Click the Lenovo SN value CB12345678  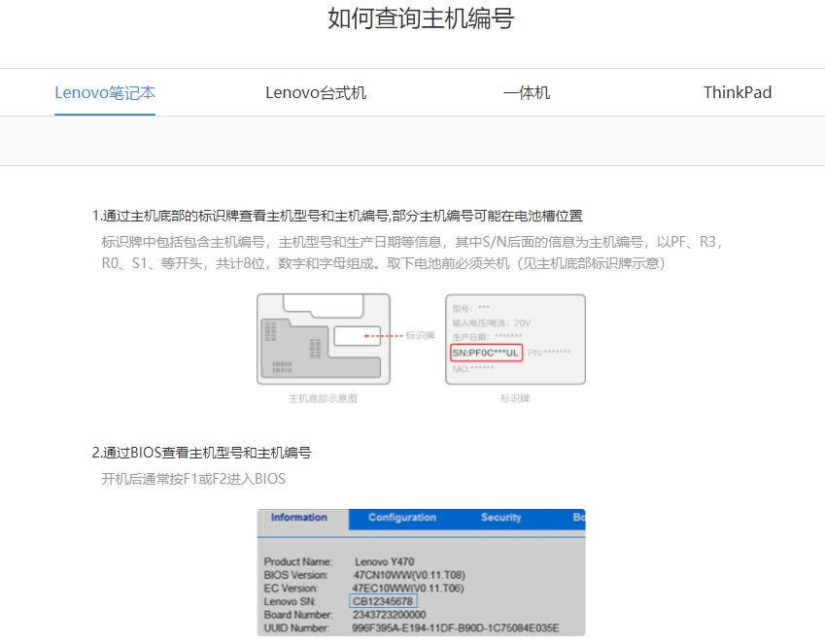point(383,601)
